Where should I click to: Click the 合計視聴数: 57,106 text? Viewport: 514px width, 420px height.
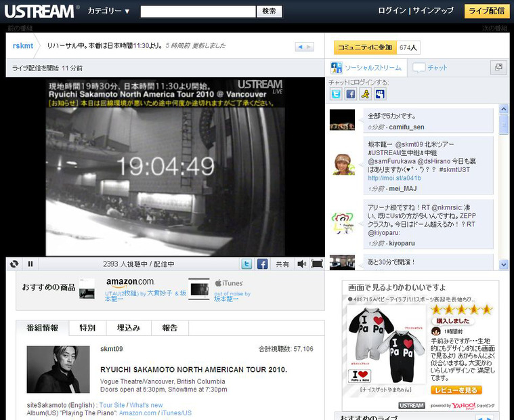point(286,349)
